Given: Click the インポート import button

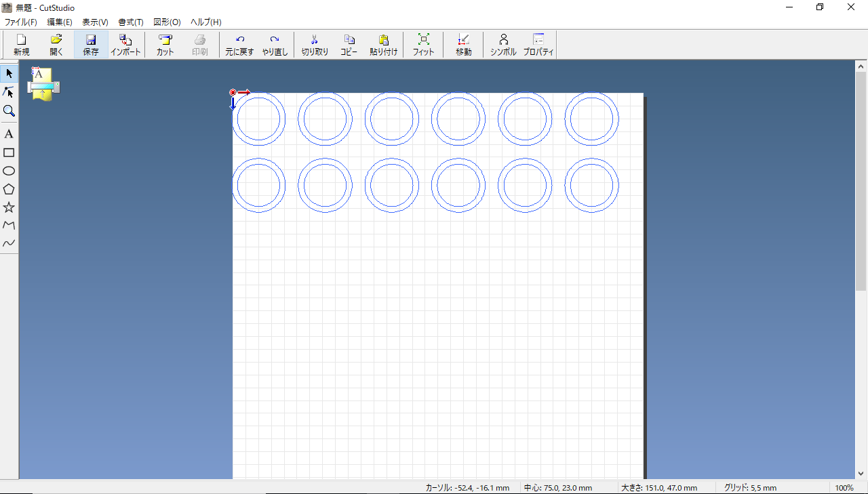Looking at the screenshot, I should [125, 45].
